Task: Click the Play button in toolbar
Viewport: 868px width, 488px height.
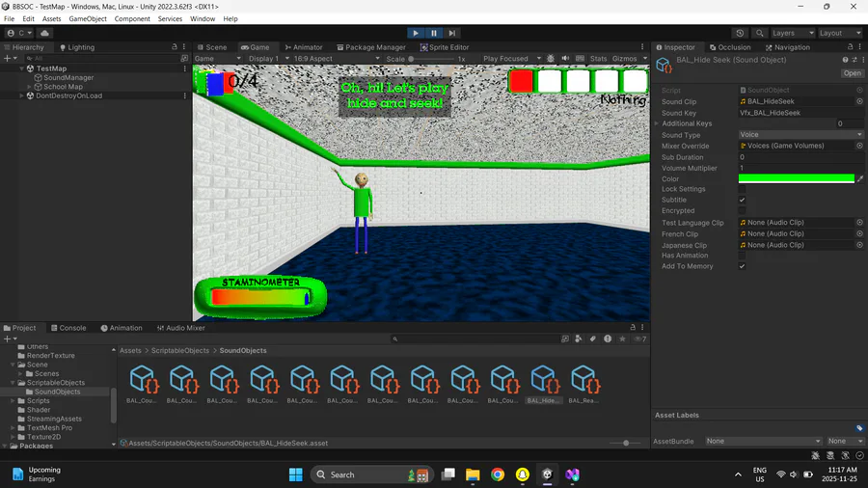Action: 415,33
